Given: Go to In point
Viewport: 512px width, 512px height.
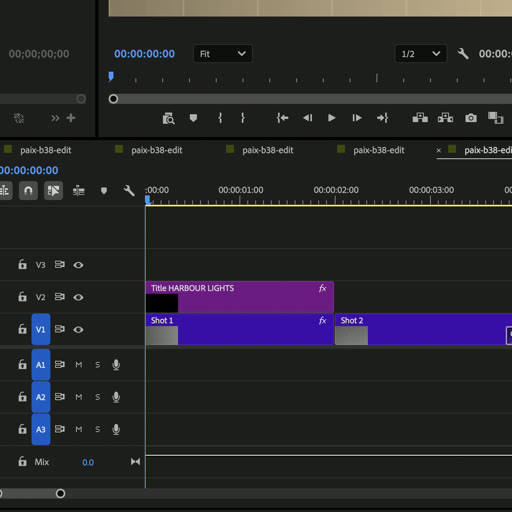Looking at the screenshot, I should click(x=282, y=118).
